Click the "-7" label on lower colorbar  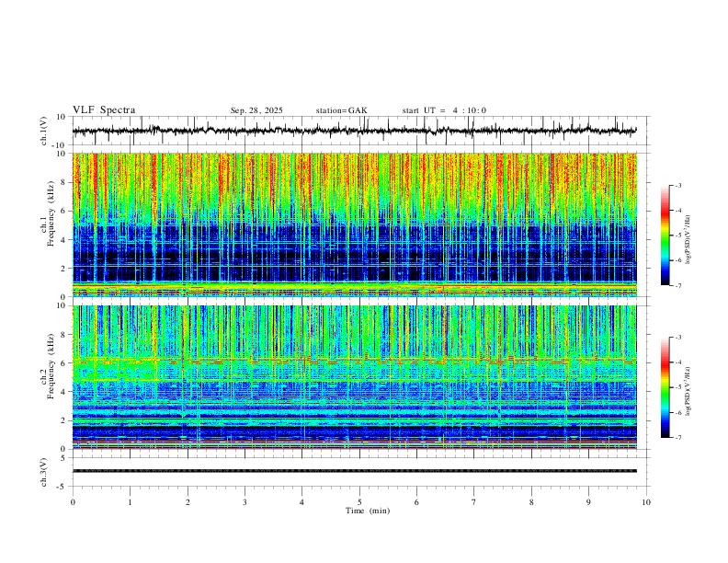pos(678,438)
